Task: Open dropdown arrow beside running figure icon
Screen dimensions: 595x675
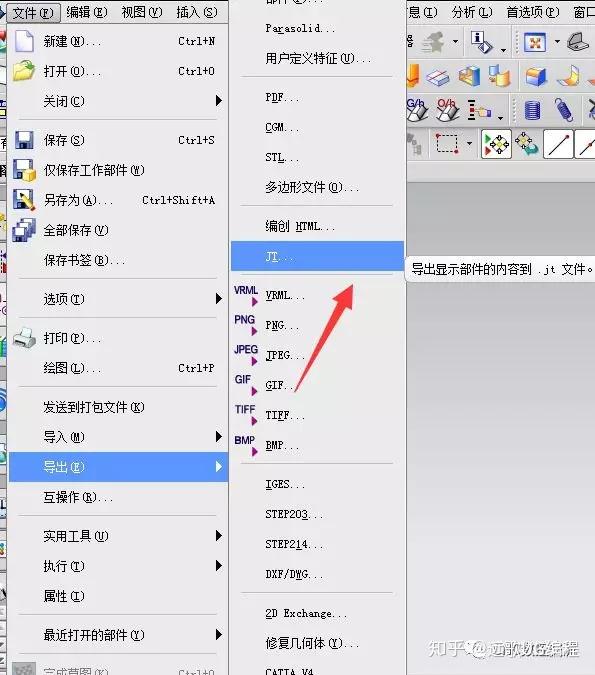Action: [455, 42]
